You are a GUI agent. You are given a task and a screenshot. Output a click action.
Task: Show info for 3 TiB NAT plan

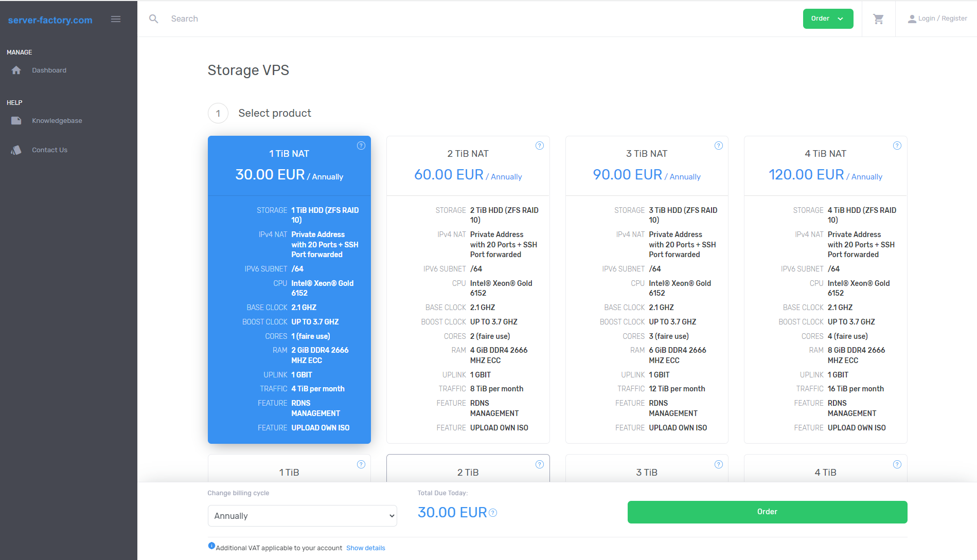(718, 146)
